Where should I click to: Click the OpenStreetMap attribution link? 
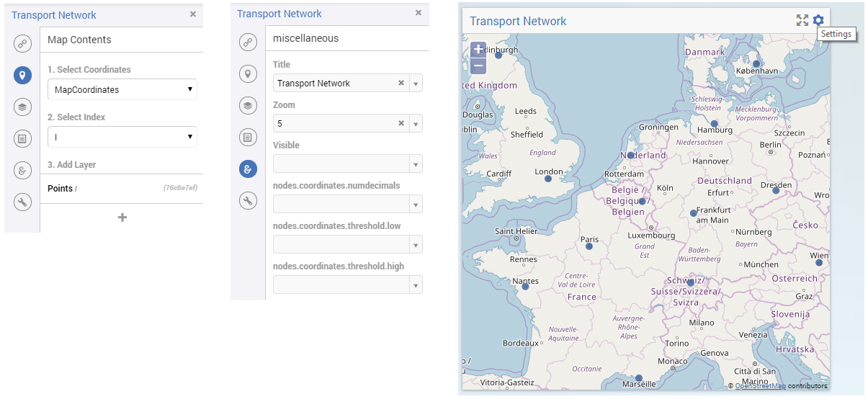pyautogui.click(x=760, y=386)
